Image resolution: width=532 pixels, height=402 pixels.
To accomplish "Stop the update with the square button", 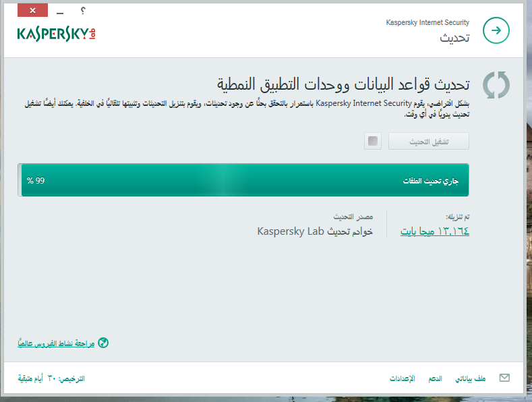I will [373, 141].
